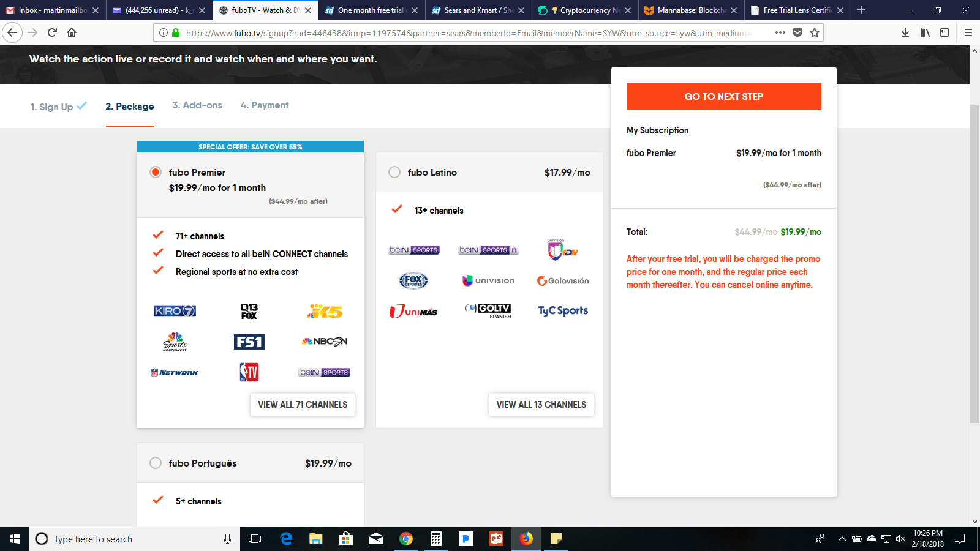The image size is (980, 551).
Task: Open Firefox hamburger menu
Action: [968, 32]
